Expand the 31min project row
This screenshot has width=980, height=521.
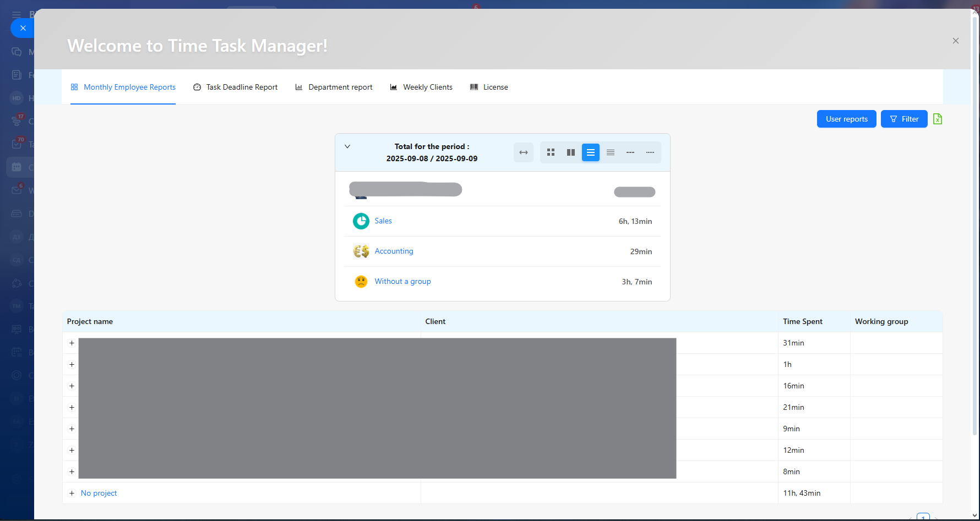(x=72, y=343)
